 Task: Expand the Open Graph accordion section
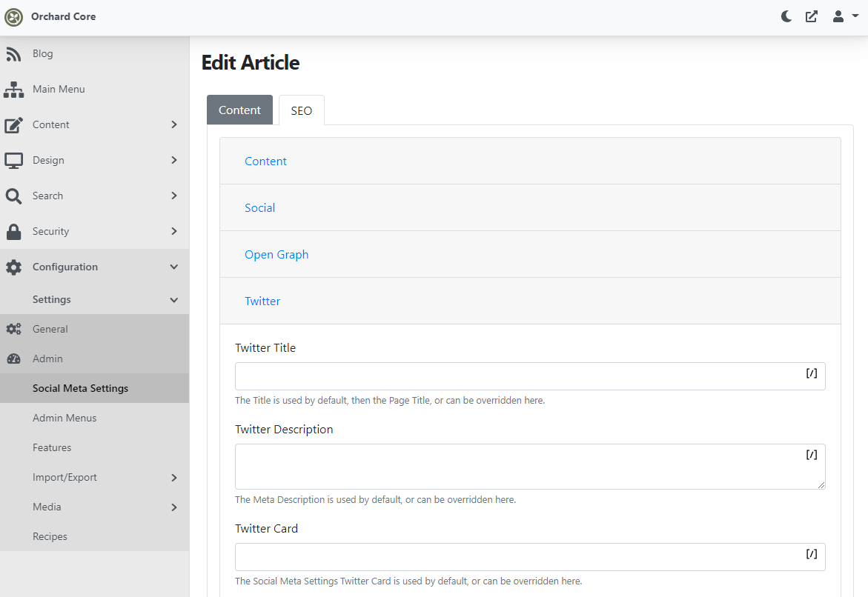coord(530,255)
